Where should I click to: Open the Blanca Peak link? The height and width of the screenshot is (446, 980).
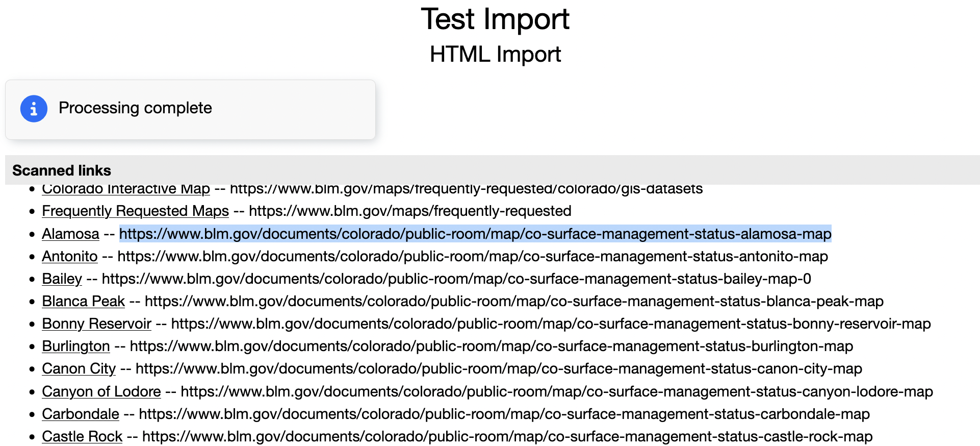(83, 301)
